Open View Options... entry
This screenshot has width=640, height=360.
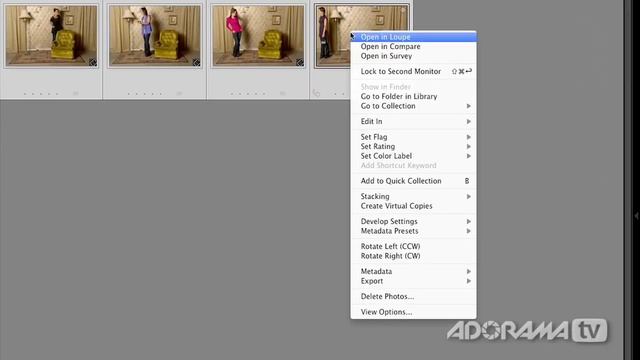pos(413,312)
